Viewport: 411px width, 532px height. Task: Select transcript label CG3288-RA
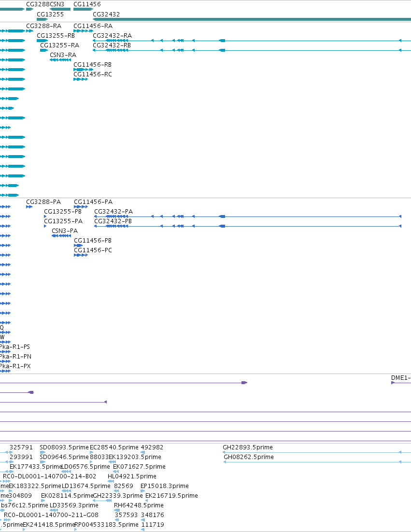click(x=44, y=26)
